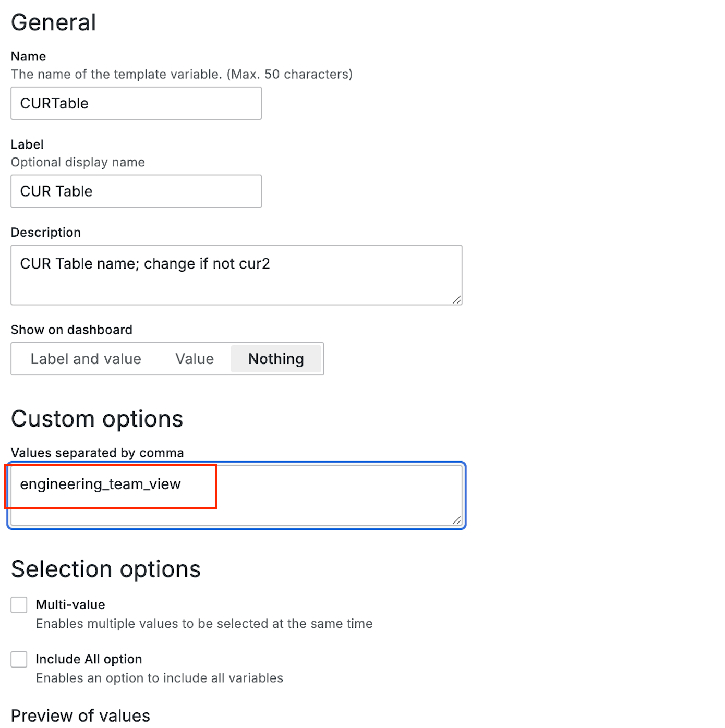Click the Custom options heading
This screenshot has height=728, width=725.
pos(97,419)
